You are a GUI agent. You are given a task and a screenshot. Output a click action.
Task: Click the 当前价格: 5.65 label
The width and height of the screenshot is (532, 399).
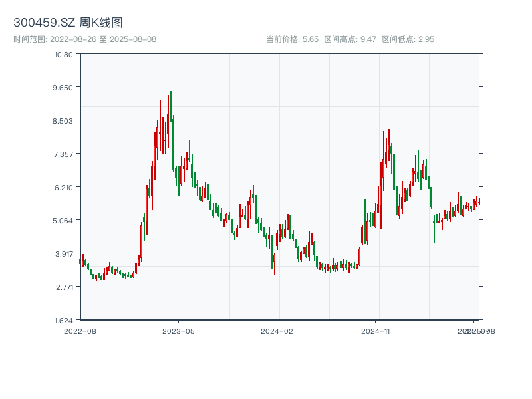coord(292,39)
